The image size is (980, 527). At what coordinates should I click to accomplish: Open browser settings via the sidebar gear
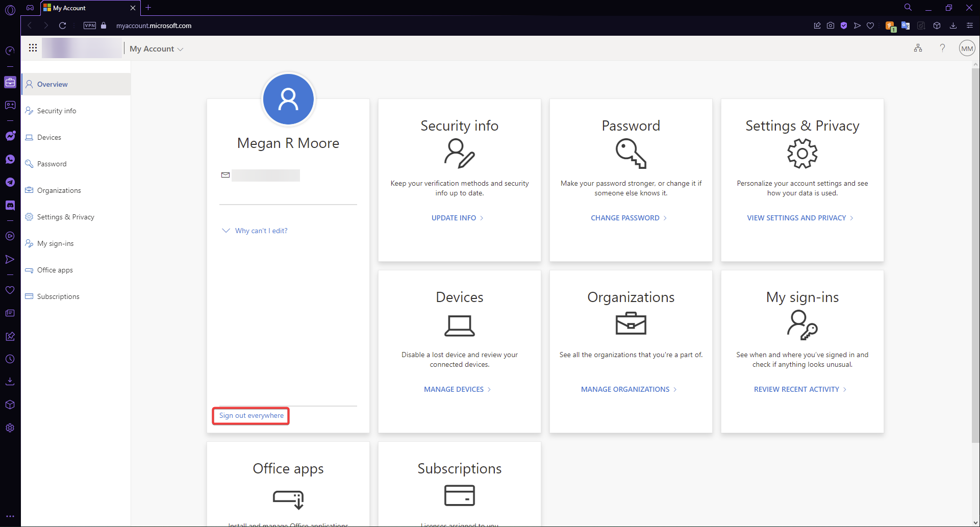point(10,428)
